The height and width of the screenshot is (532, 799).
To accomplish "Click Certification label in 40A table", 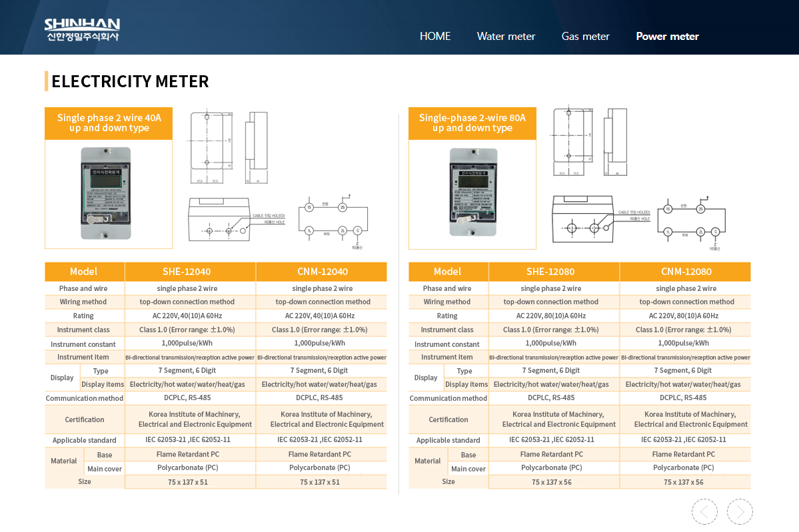I will pyautogui.click(x=85, y=419).
